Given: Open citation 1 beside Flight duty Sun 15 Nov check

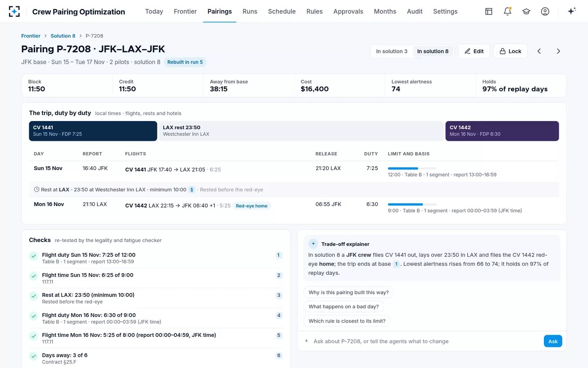Looking at the screenshot, I should point(278,255).
